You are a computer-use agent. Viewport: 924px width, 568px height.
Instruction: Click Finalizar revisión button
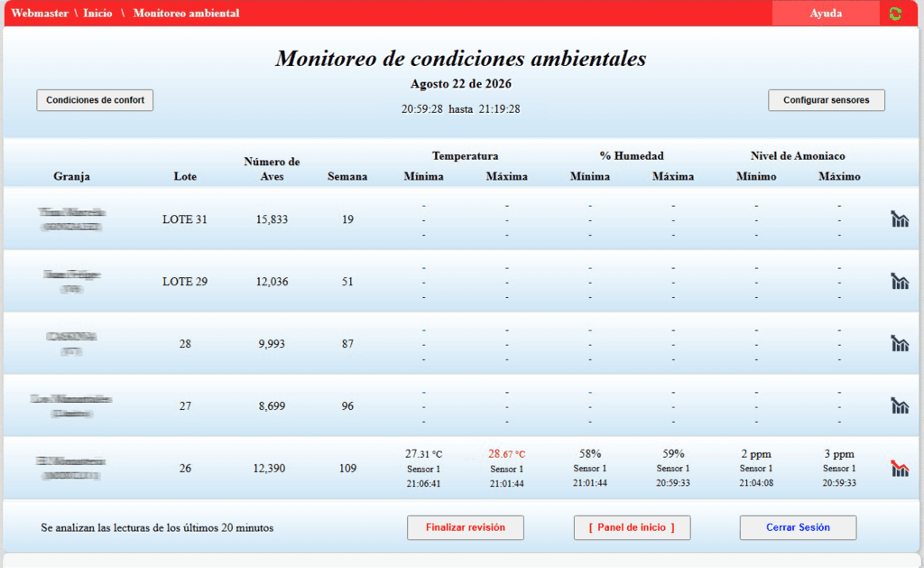[x=466, y=527]
